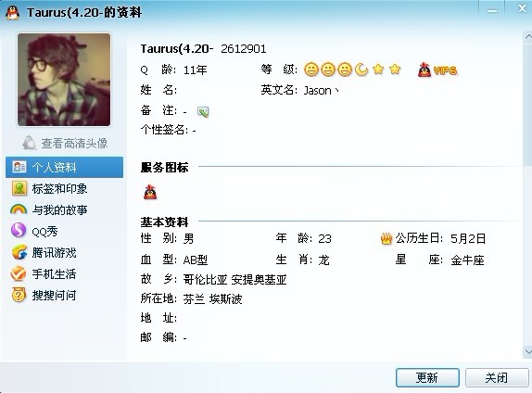
Task: Click the edit remark pencil icon
Action: pyautogui.click(x=203, y=111)
